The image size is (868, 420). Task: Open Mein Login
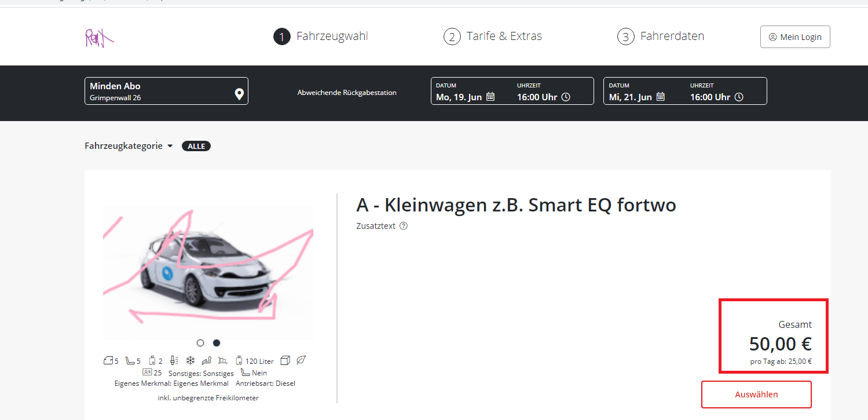[795, 37]
